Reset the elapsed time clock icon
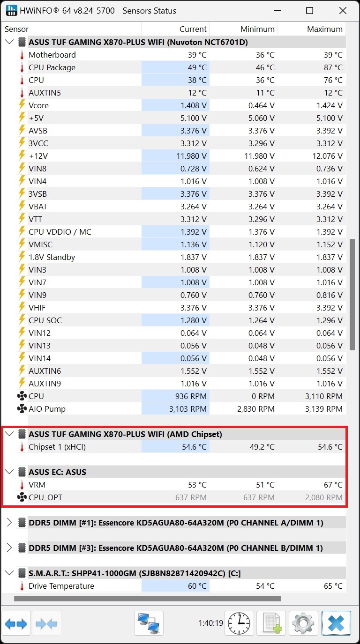The height and width of the screenshot is (644, 360). pos(239,623)
